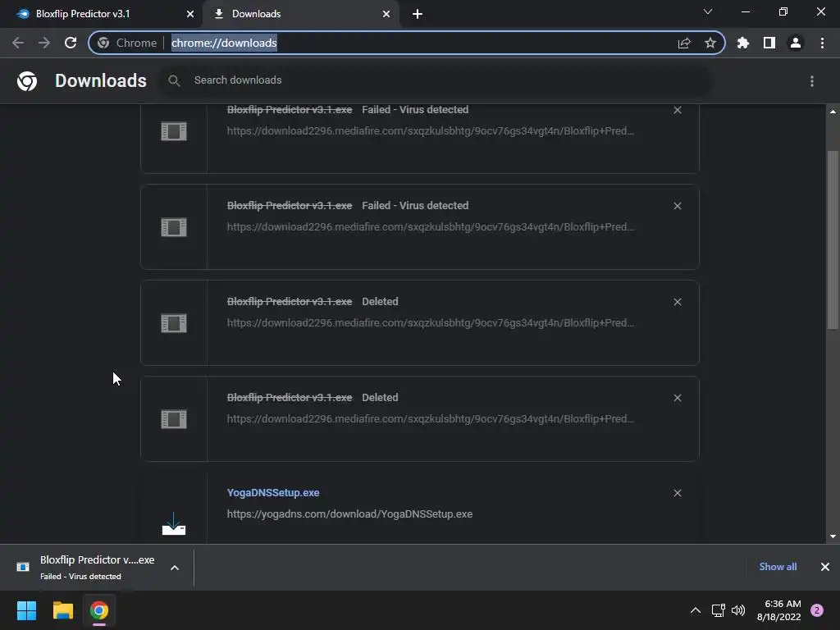Click the network icon in system tray
Screen dimensions: 840x630
[x=719, y=610]
